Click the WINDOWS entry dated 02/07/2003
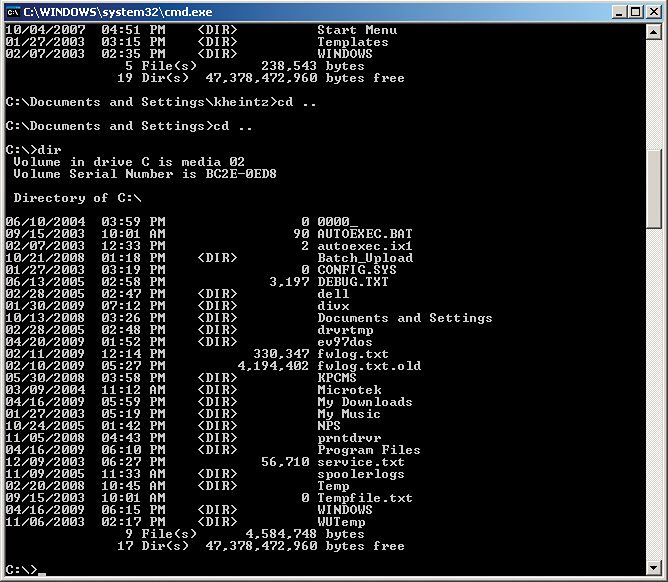Image resolution: width=668 pixels, height=582 pixels. click(345, 54)
